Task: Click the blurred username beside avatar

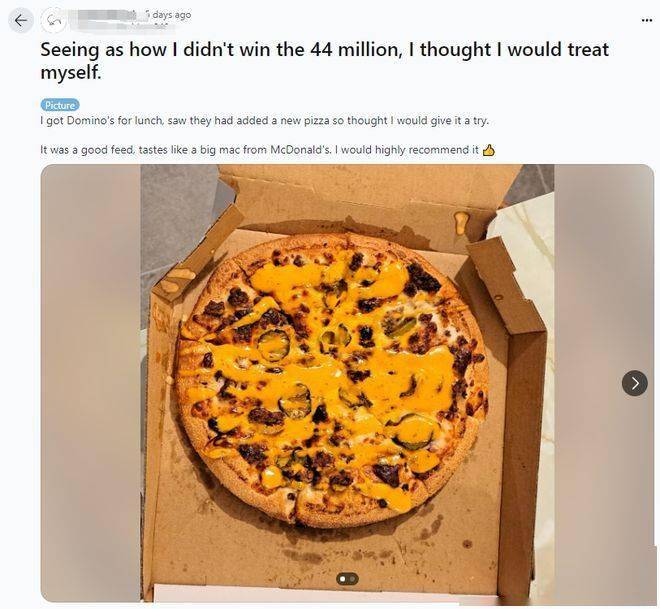Action: pos(105,19)
